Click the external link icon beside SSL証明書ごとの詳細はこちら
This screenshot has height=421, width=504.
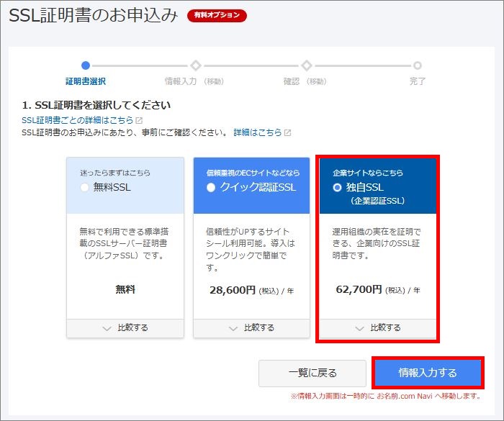(139, 120)
